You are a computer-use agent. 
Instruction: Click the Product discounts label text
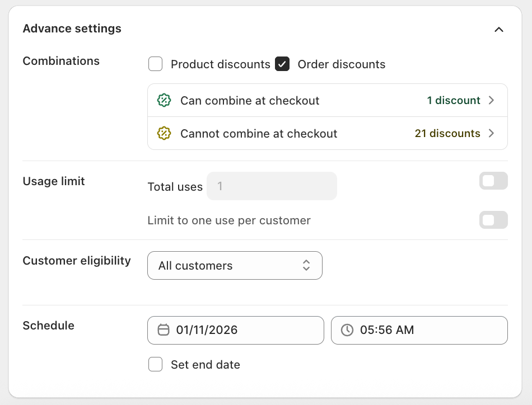coord(221,64)
